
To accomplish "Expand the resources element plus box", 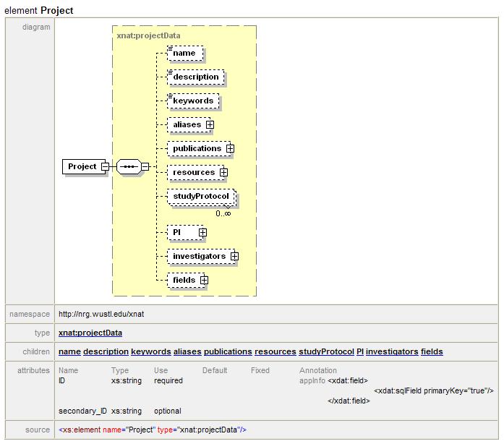I will pyautogui.click(x=223, y=173).
